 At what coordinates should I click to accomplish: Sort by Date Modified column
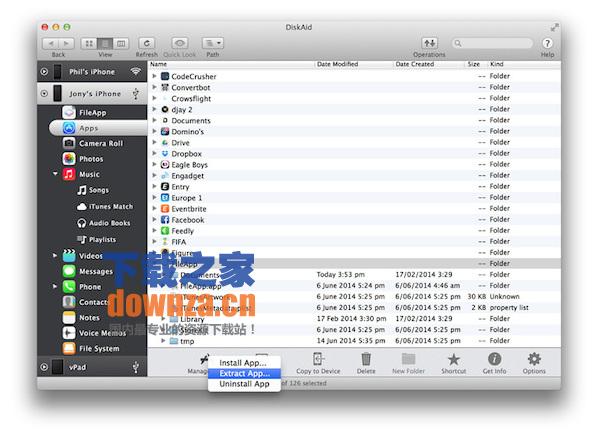coord(354,64)
